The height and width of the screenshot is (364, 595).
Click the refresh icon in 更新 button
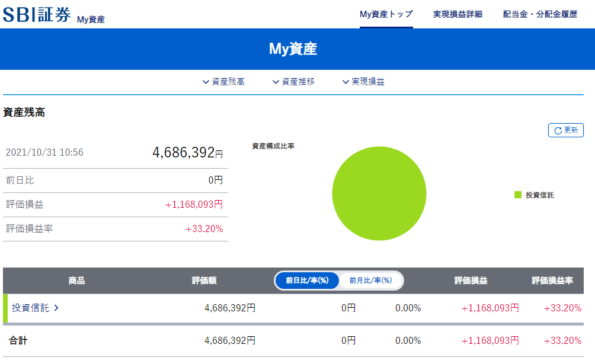[x=557, y=131]
